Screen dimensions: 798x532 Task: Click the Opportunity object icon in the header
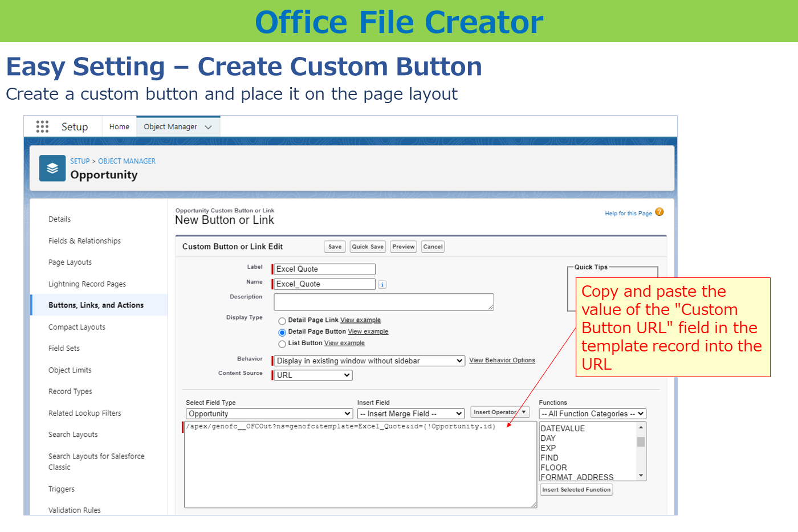click(x=52, y=168)
